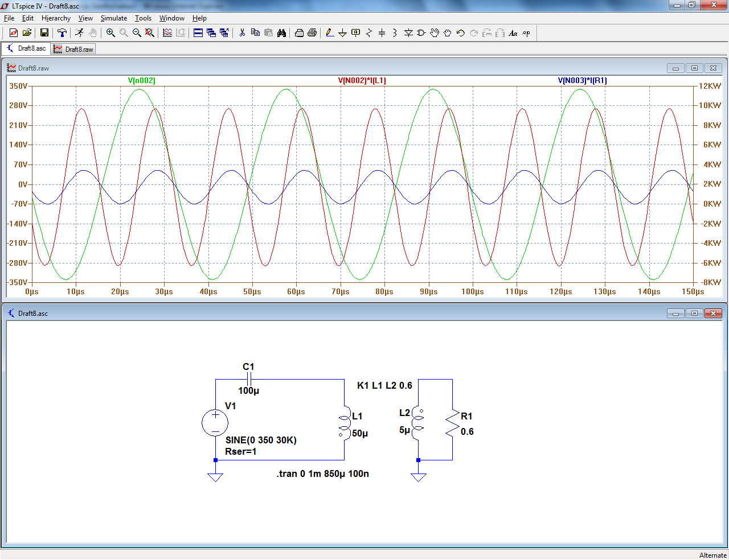The width and height of the screenshot is (729, 560).
Task: Select the Inductor component tool
Action: (x=395, y=33)
